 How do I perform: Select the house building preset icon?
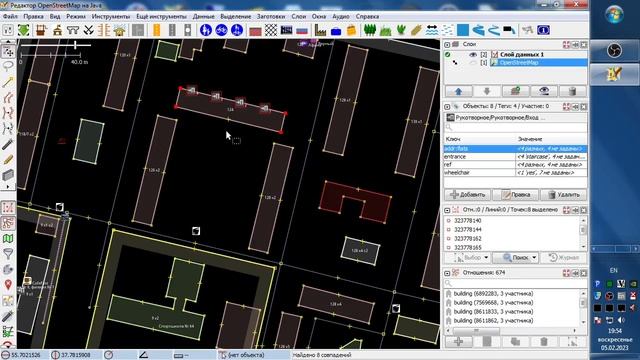tap(120, 30)
